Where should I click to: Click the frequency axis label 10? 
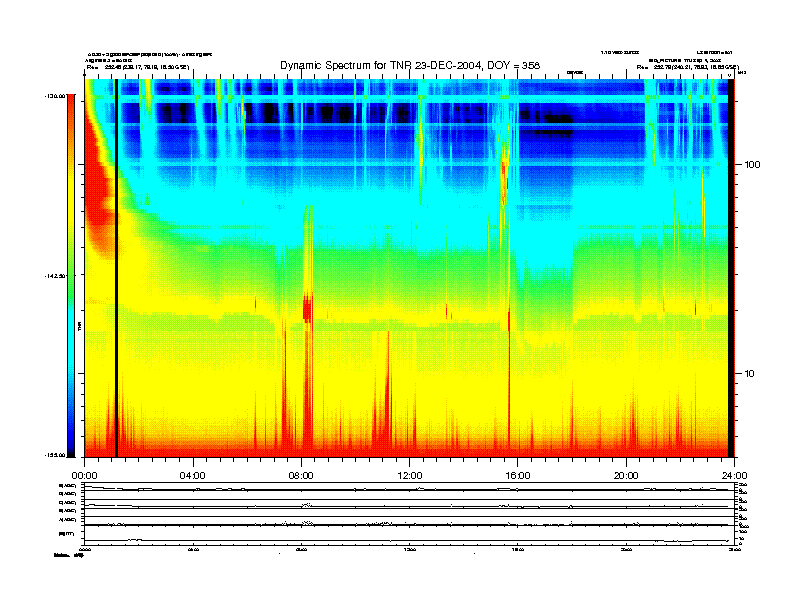pyautogui.click(x=750, y=374)
